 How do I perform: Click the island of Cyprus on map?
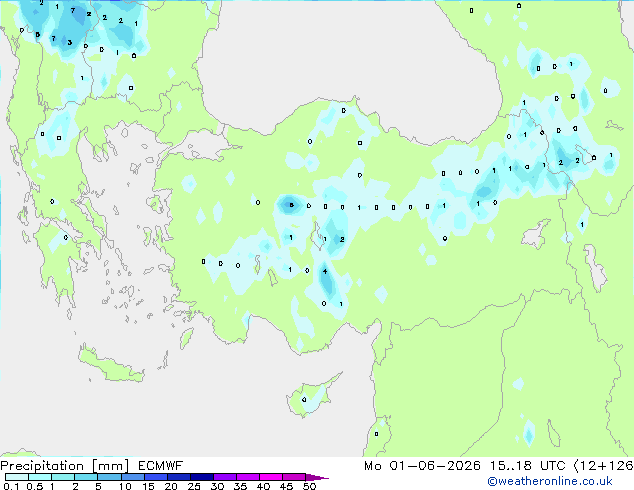tap(311, 397)
